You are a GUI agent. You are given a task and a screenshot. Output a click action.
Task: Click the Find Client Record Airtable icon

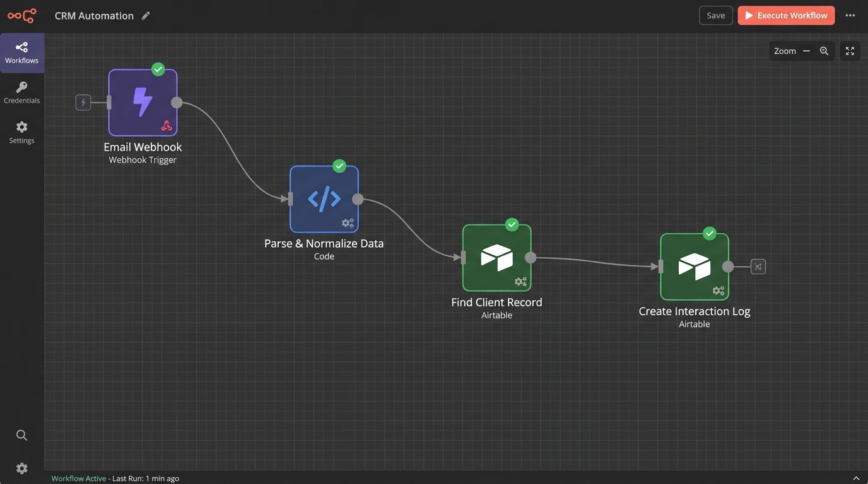496,257
